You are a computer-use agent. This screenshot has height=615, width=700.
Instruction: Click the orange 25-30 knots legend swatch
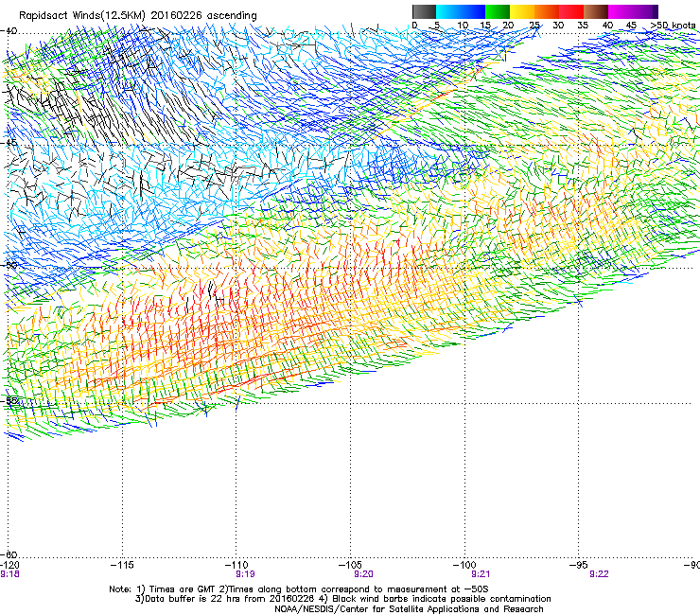point(547,11)
